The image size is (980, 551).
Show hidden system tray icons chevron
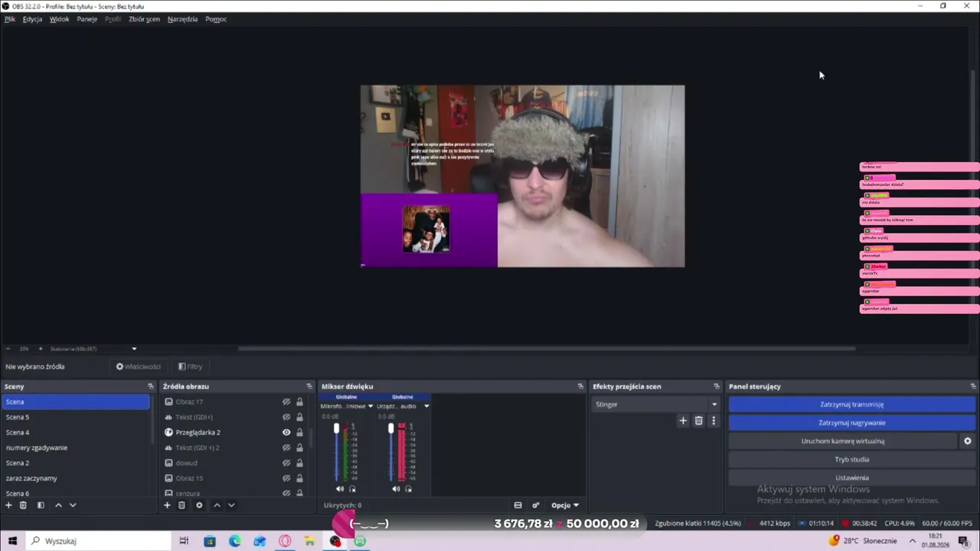tap(913, 541)
